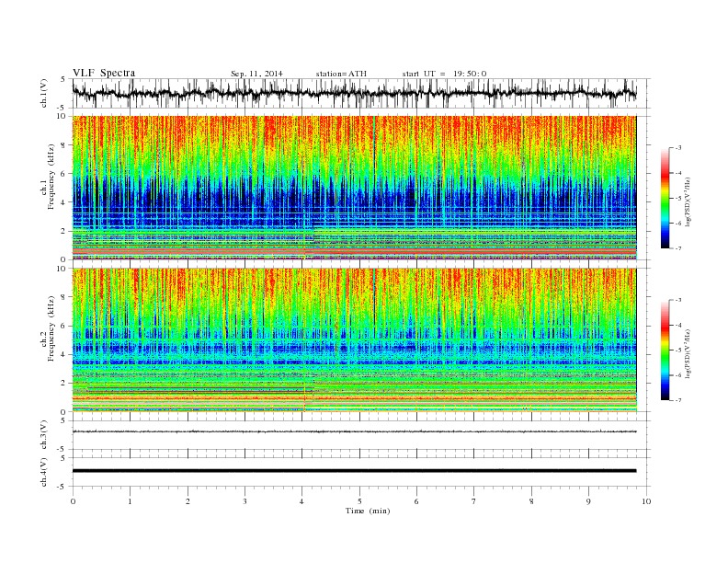728x563 pixels.
Task: Click the ch.3(V) axis label
Action: pos(44,435)
